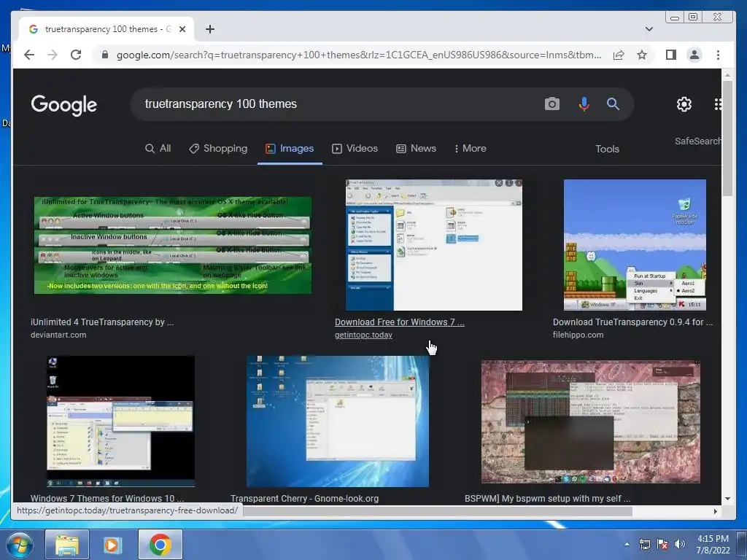Open the Windows 7 Themes thumbnail

tap(120, 421)
